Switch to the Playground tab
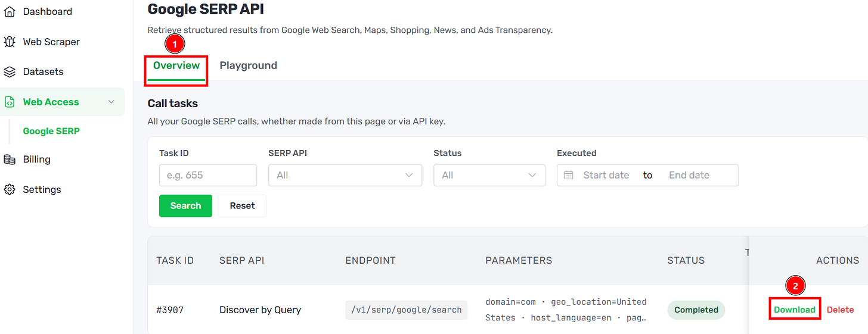The height and width of the screenshot is (334, 868). tap(249, 65)
